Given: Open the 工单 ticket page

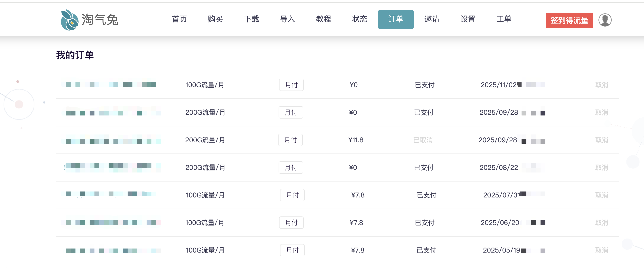Looking at the screenshot, I should tap(504, 19).
